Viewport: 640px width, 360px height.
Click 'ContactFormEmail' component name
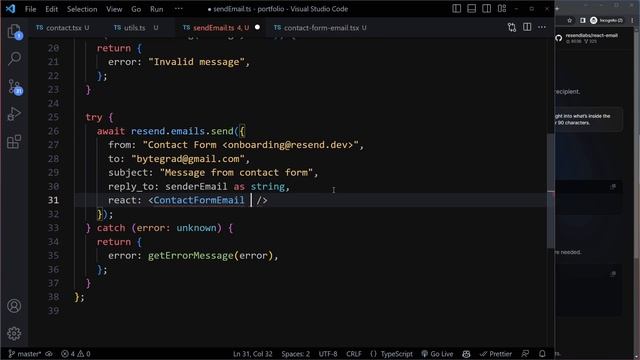(x=199, y=200)
